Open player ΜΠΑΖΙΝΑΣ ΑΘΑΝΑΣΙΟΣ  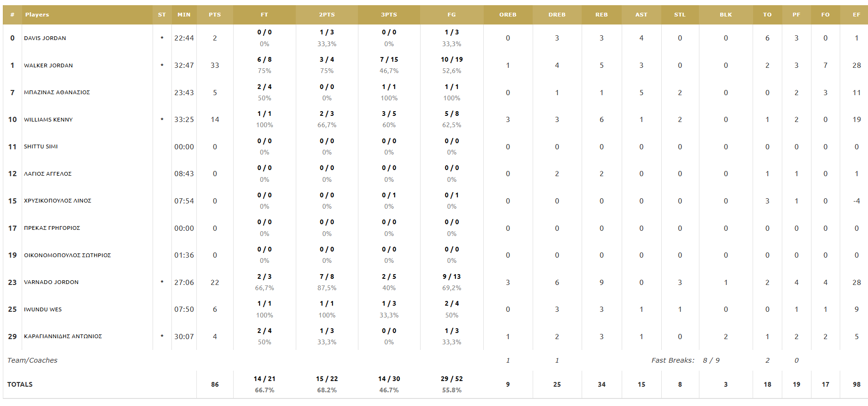57,92
